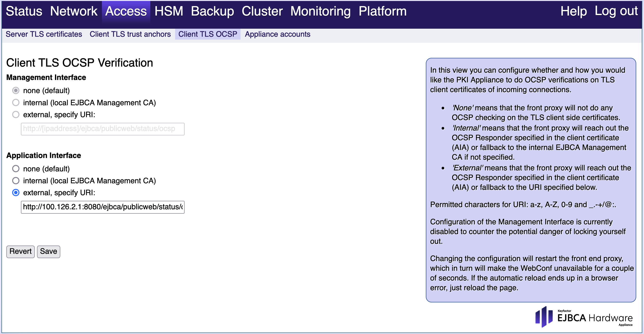Select Application Interface 'none (default)' radio
This screenshot has width=644, height=334.
pyautogui.click(x=16, y=169)
